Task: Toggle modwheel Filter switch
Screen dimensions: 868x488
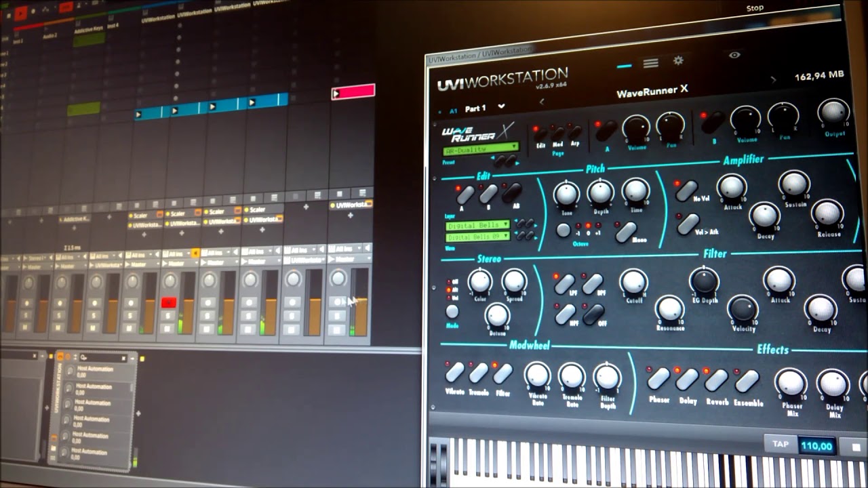Action: pos(502,373)
